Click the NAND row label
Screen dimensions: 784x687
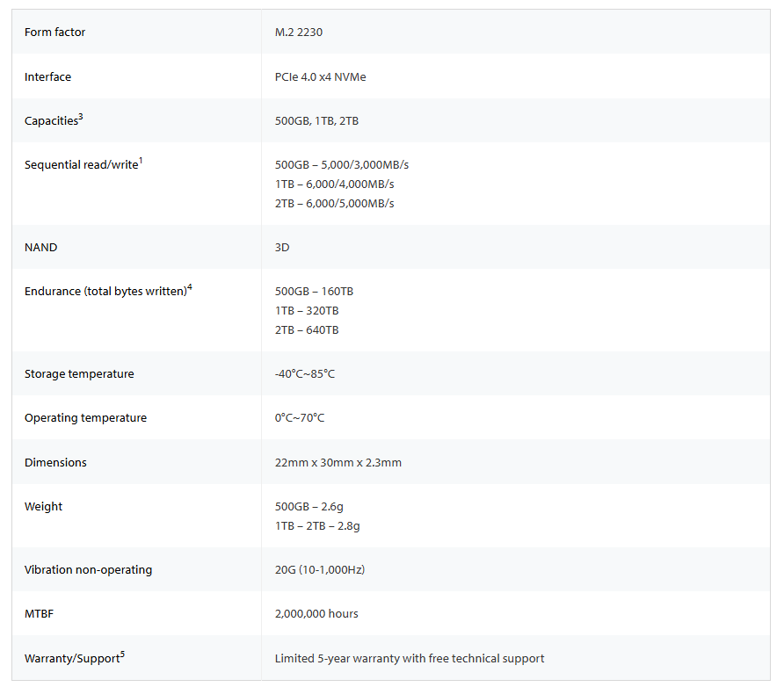(x=41, y=248)
